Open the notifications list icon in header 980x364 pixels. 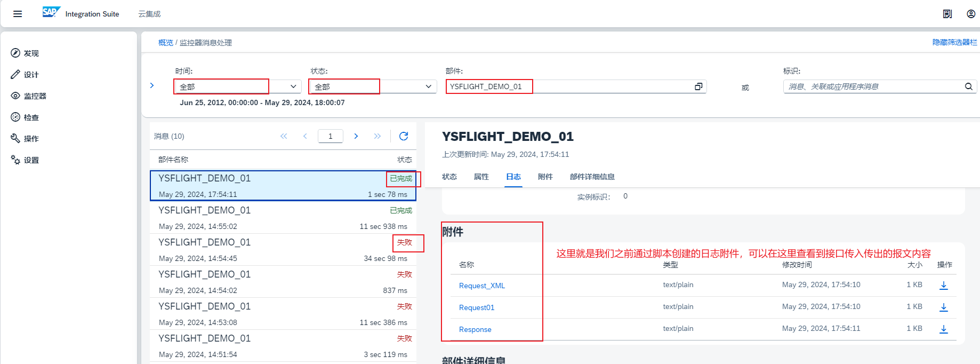[947, 14]
